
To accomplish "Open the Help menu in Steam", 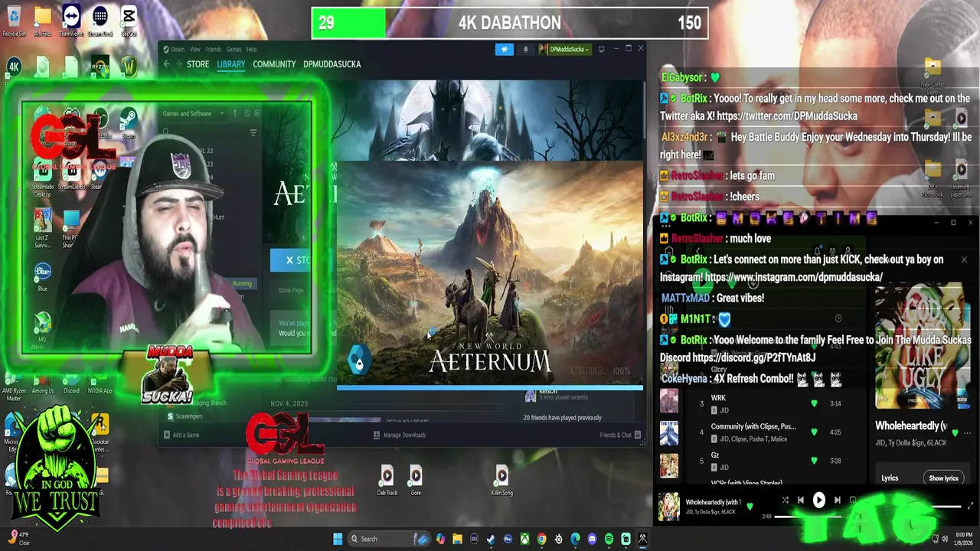I will pos(251,49).
